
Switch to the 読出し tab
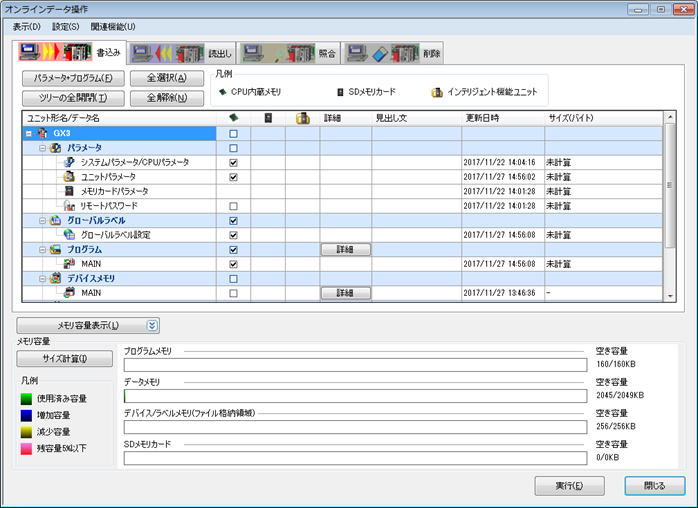click(x=183, y=53)
